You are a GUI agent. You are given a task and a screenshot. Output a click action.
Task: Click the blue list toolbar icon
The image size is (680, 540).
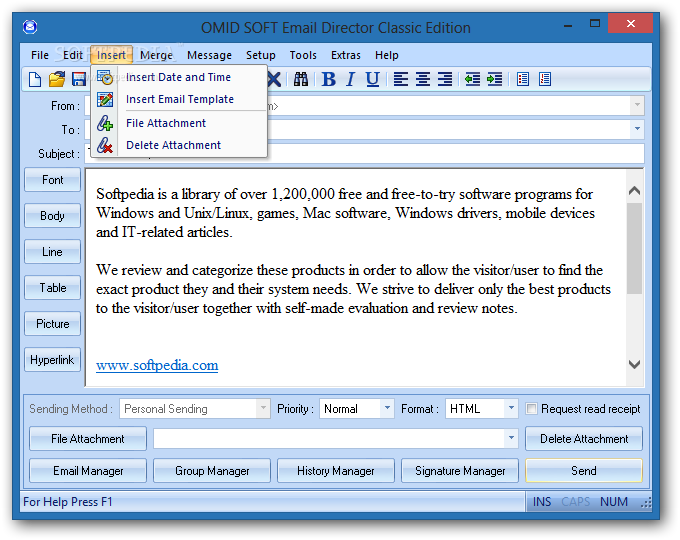(x=523, y=79)
